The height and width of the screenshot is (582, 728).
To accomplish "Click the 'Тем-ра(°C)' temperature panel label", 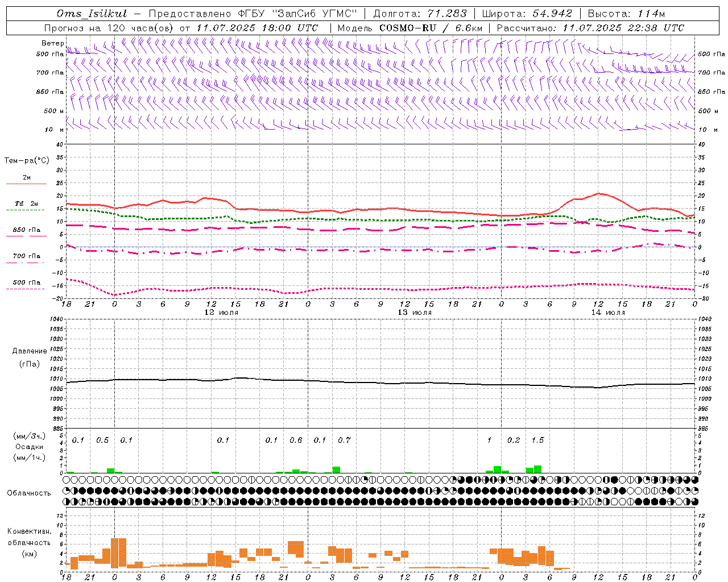I will [x=27, y=161].
